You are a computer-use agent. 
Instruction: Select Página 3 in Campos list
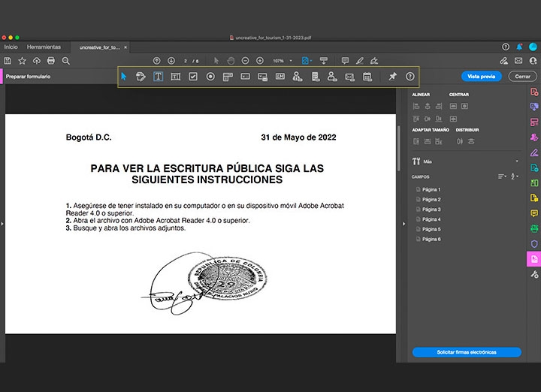point(431,210)
